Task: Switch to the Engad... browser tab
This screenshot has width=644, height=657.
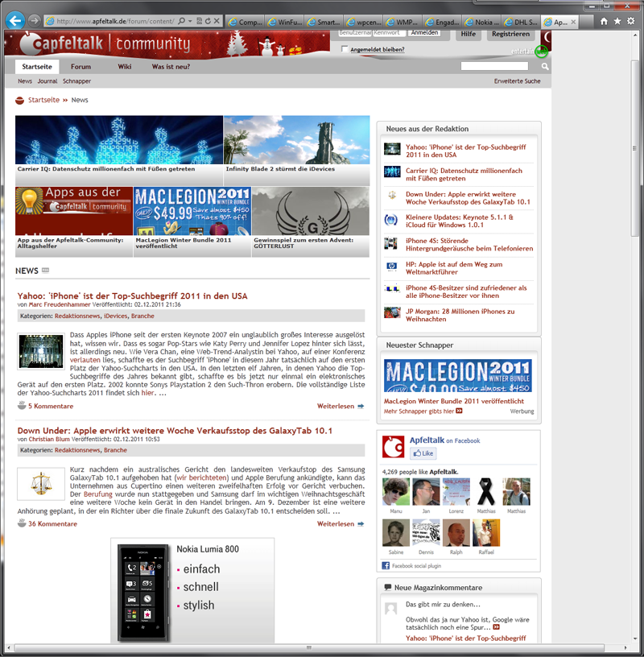Action: 442,23
